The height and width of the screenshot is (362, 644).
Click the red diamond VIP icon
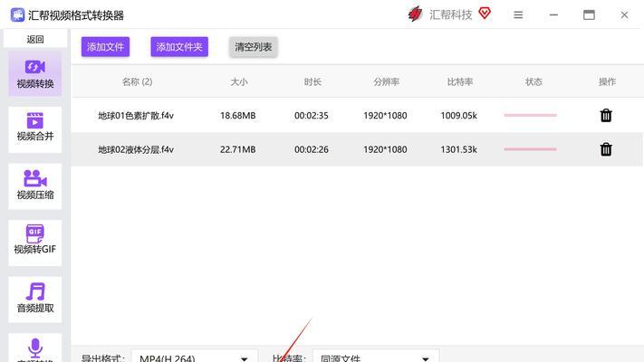pos(485,14)
